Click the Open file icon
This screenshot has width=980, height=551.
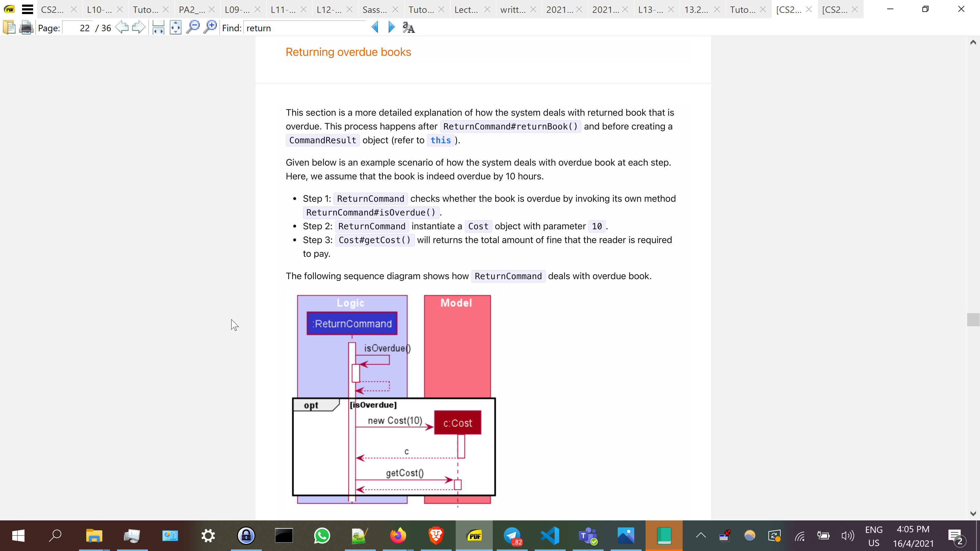pos(9,27)
